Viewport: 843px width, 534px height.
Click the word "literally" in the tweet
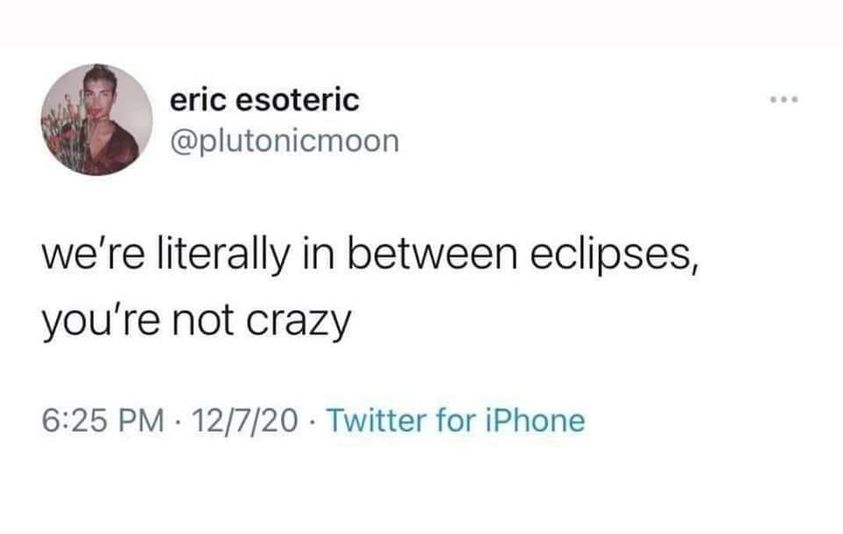(x=223, y=255)
